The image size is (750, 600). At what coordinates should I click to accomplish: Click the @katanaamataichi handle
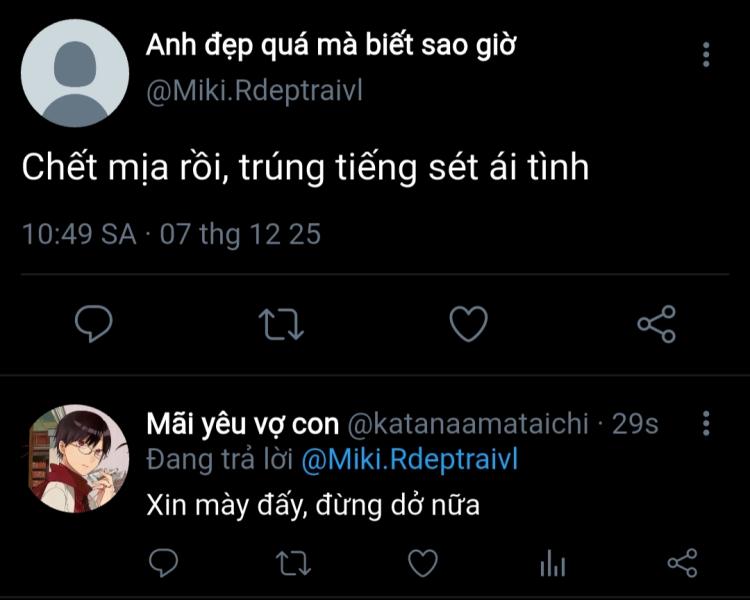(x=468, y=424)
